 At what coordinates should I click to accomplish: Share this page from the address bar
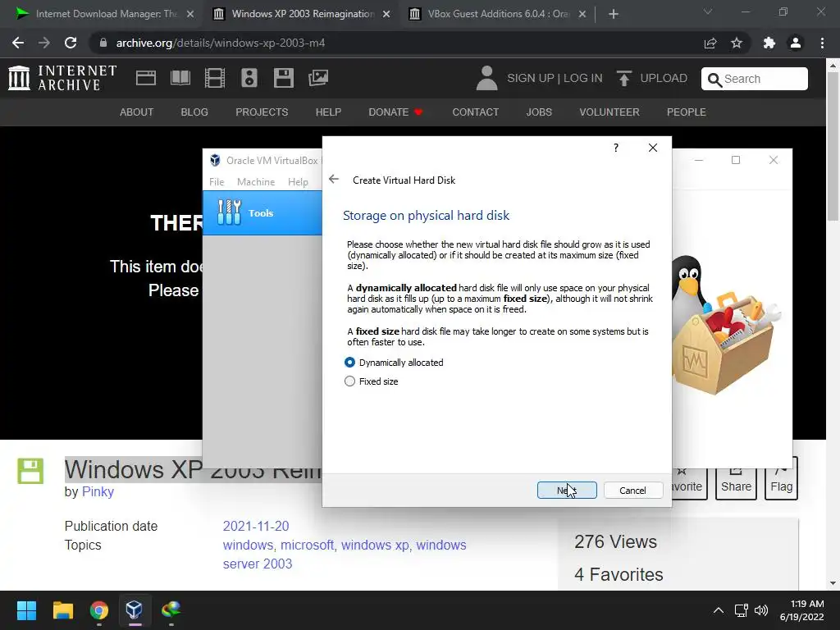tap(710, 43)
